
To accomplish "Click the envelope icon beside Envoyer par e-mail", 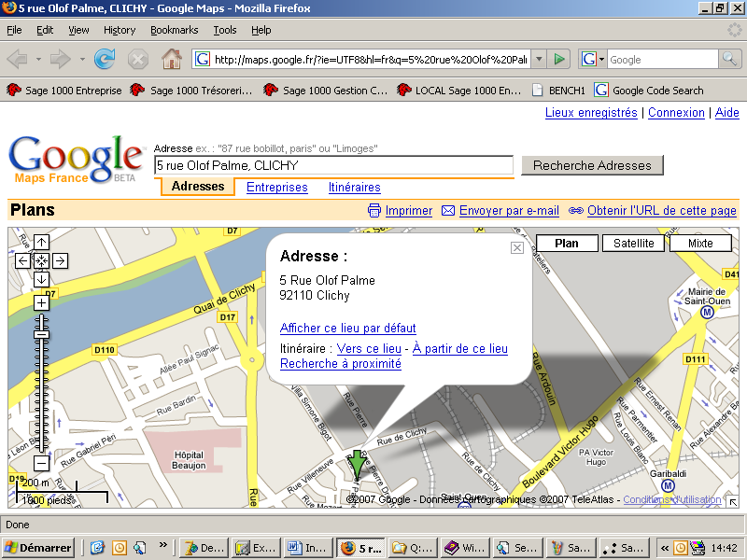I will pos(448,211).
